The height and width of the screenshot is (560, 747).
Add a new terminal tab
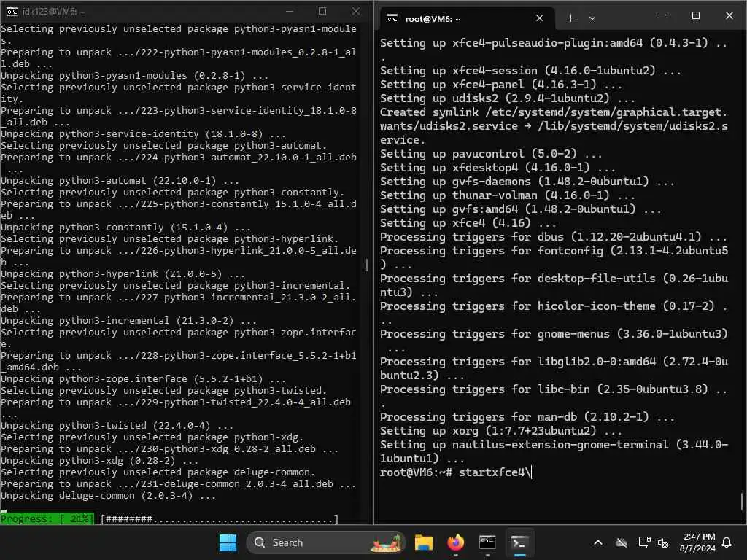coord(570,18)
